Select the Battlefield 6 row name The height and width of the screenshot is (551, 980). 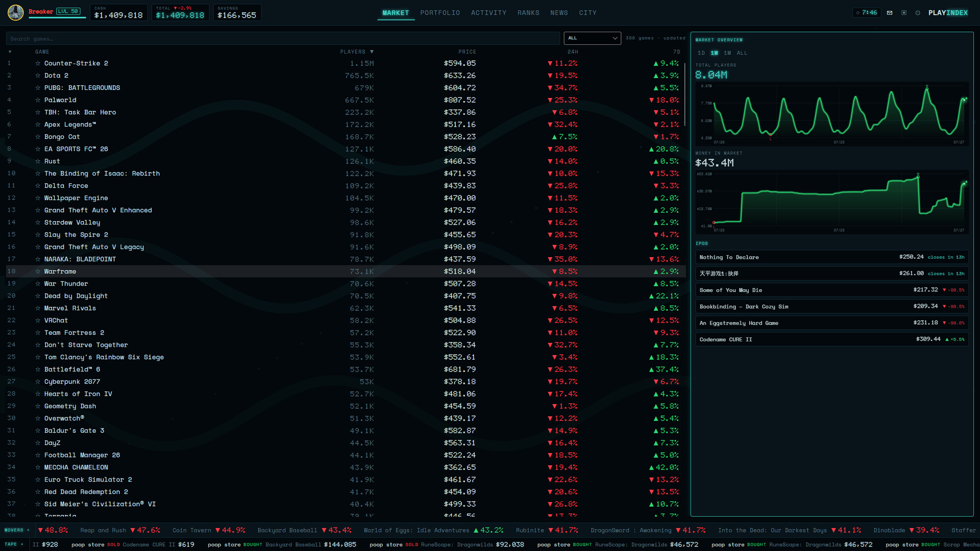pyautogui.click(x=72, y=369)
